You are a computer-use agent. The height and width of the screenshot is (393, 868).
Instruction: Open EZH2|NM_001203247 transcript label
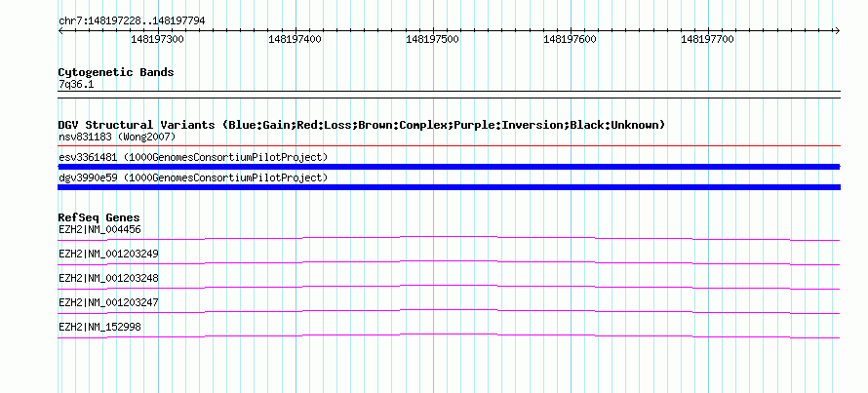click(x=108, y=302)
